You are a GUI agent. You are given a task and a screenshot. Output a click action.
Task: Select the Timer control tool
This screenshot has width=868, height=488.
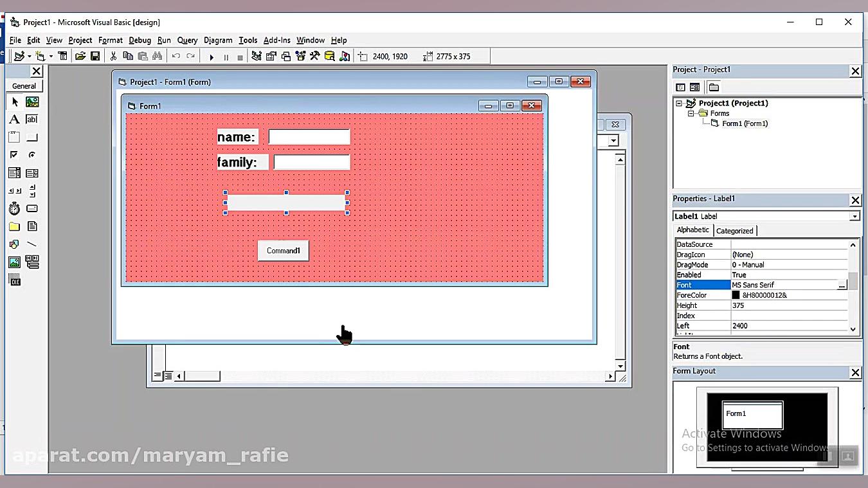point(14,208)
